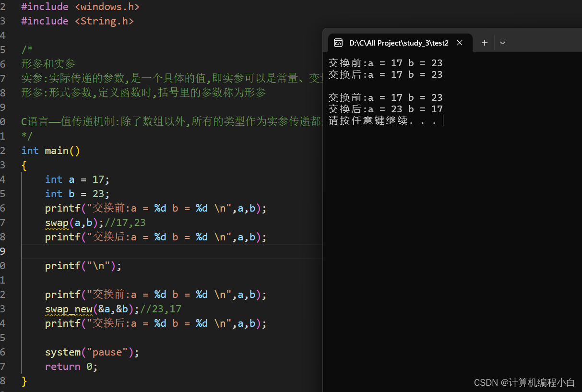Close the study_3\test2 terminal tab
This screenshot has width=582, height=392.
(459, 43)
